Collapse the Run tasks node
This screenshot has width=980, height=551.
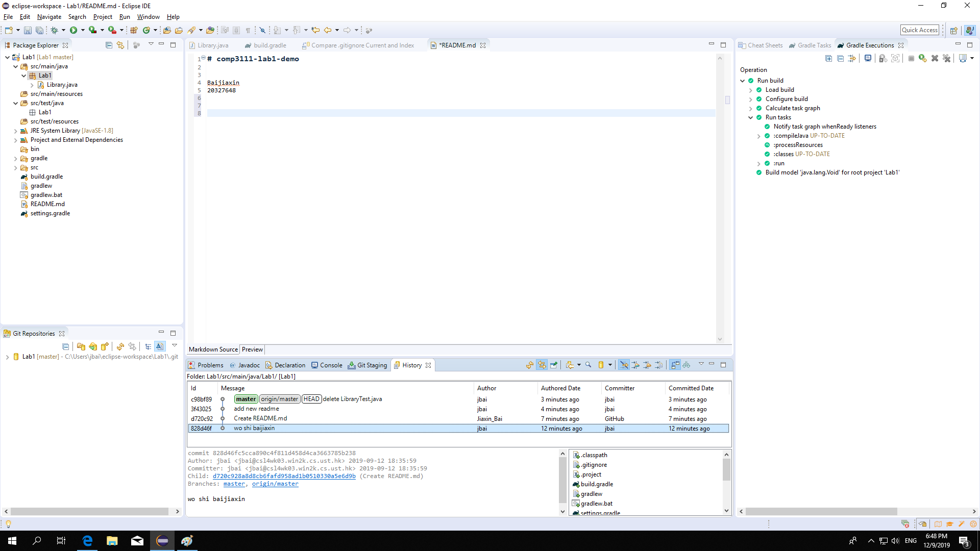751,118
